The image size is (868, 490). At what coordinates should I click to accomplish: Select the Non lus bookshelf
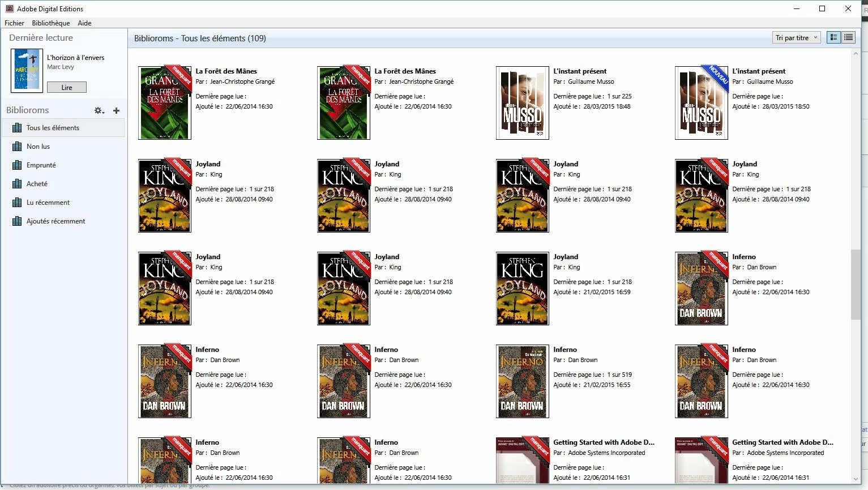click(x=63, y=147)
